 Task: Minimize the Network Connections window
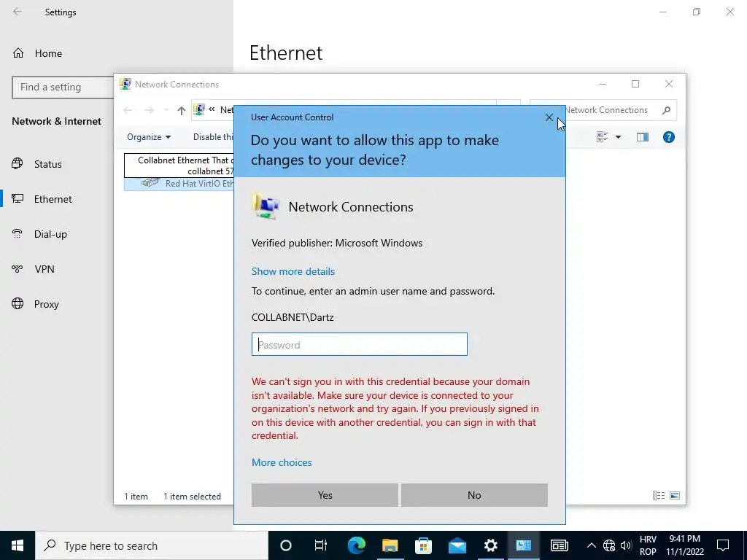(602, 85)
